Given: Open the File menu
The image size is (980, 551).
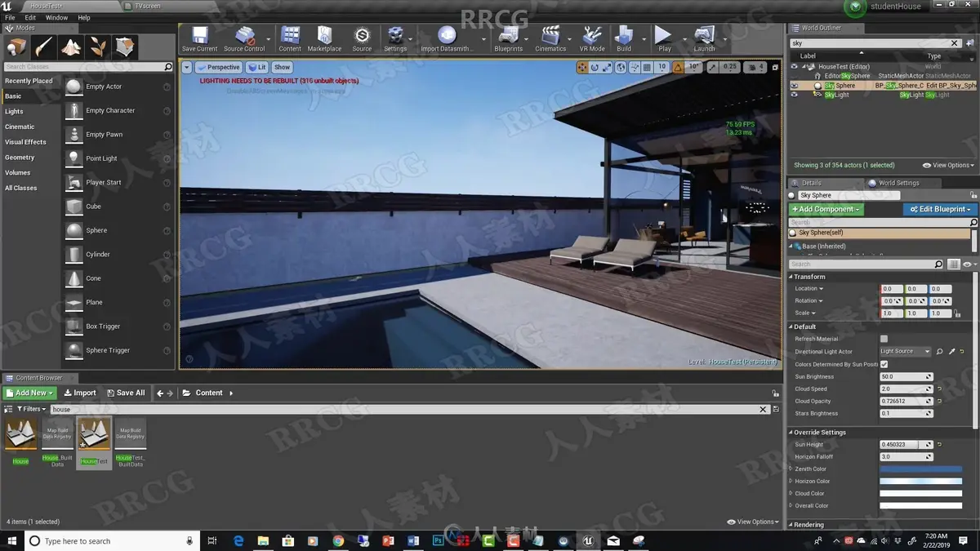Looking at the screenshot, I should 10,17.
